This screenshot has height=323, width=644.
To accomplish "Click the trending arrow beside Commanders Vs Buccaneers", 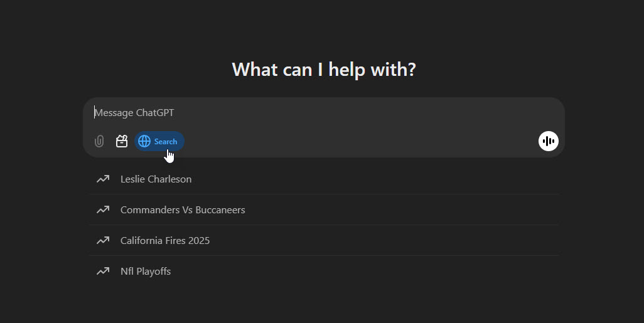I will click(103, 209).
